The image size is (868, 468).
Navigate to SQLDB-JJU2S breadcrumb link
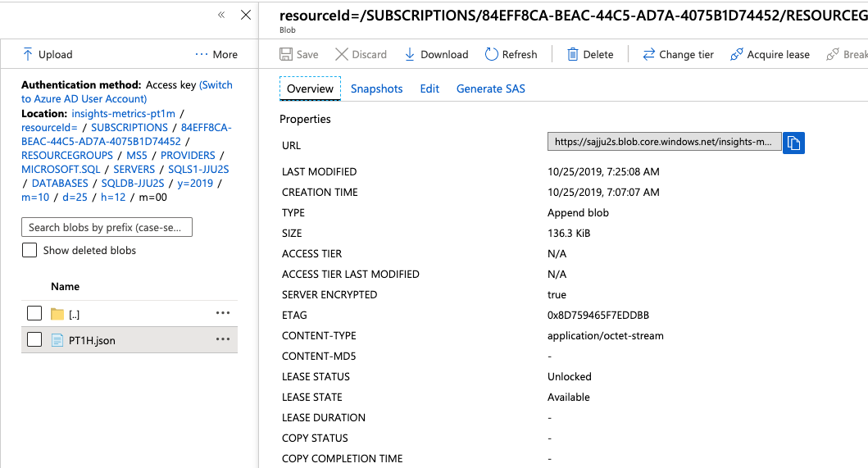(133, 183)
